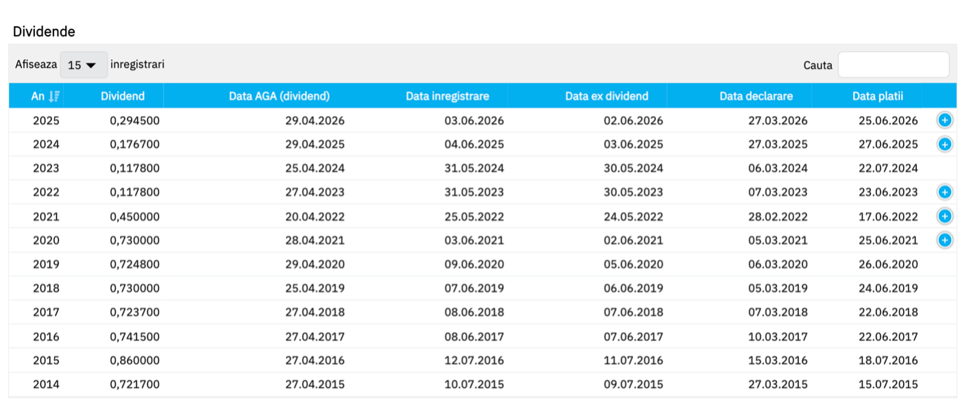Click the dividend value 0,721700
Image resolution: width=980 pixels, height=400 pixels.
tap(134, 384)
